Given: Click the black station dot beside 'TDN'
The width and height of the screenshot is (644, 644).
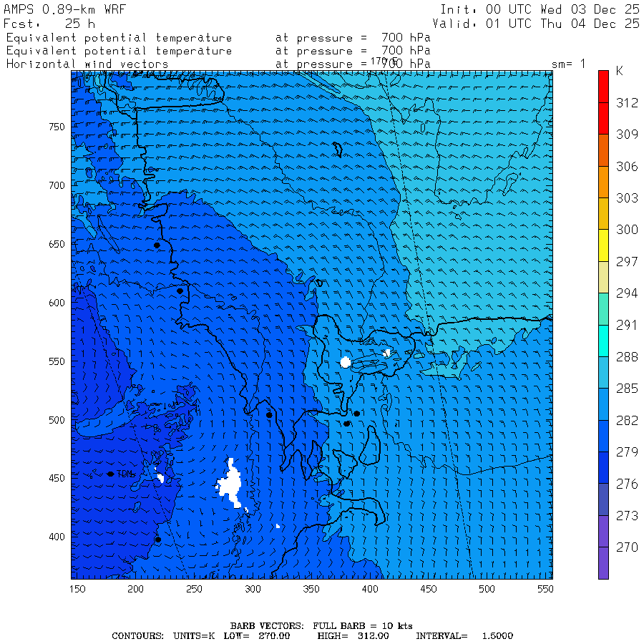Looking at the screenshot, I should click(x=110, y=474).
